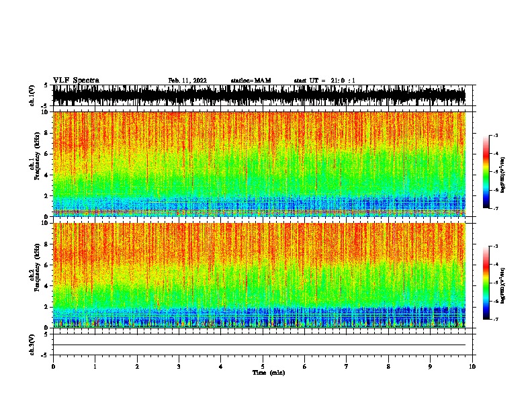Click the ch.2 colorbar axis label
532x411 pixels.
tap(503, 285)
